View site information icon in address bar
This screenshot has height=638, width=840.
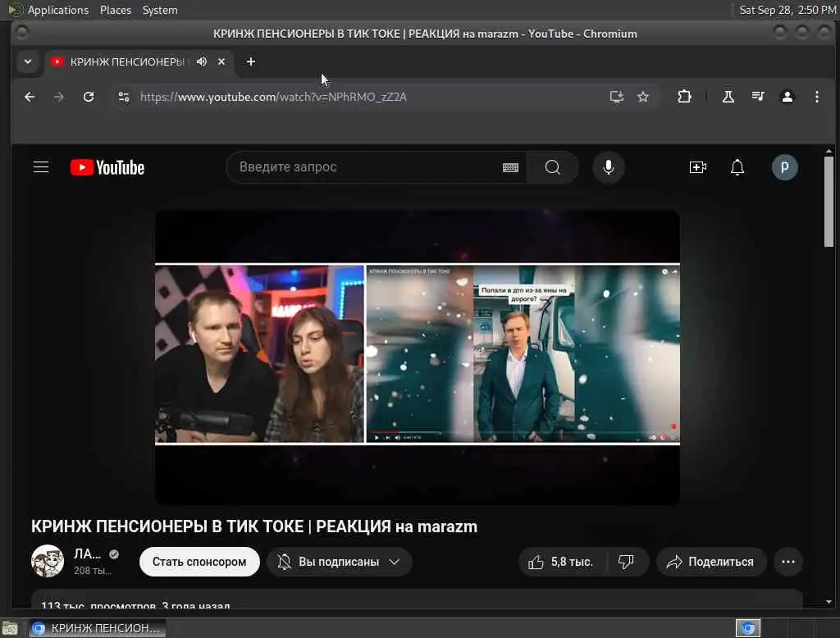[x=124, y=97]
